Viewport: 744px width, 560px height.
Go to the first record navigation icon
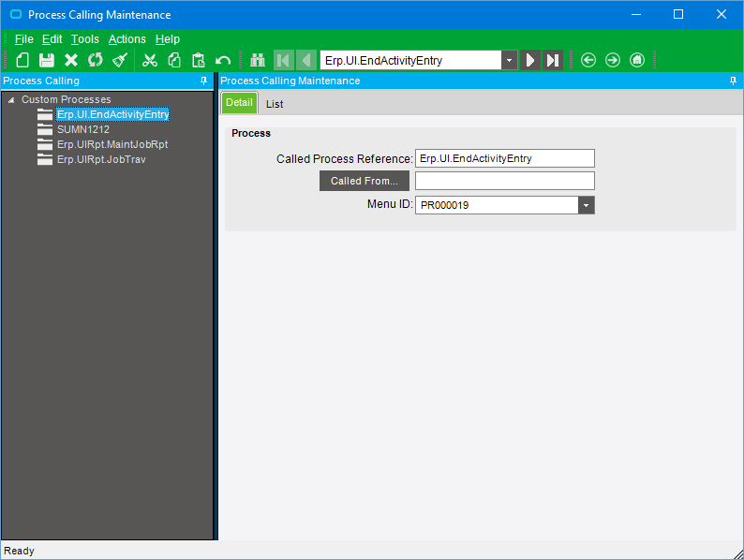tap(284, 60)
